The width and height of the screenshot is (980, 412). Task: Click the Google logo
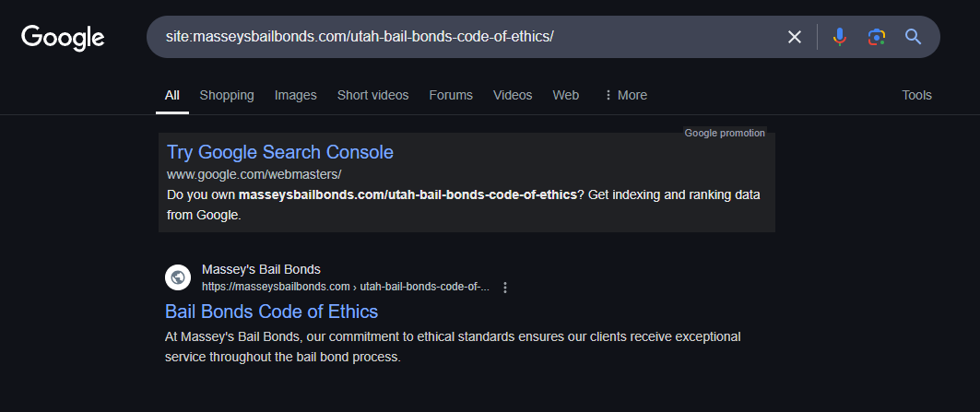(x=63, y=38)
